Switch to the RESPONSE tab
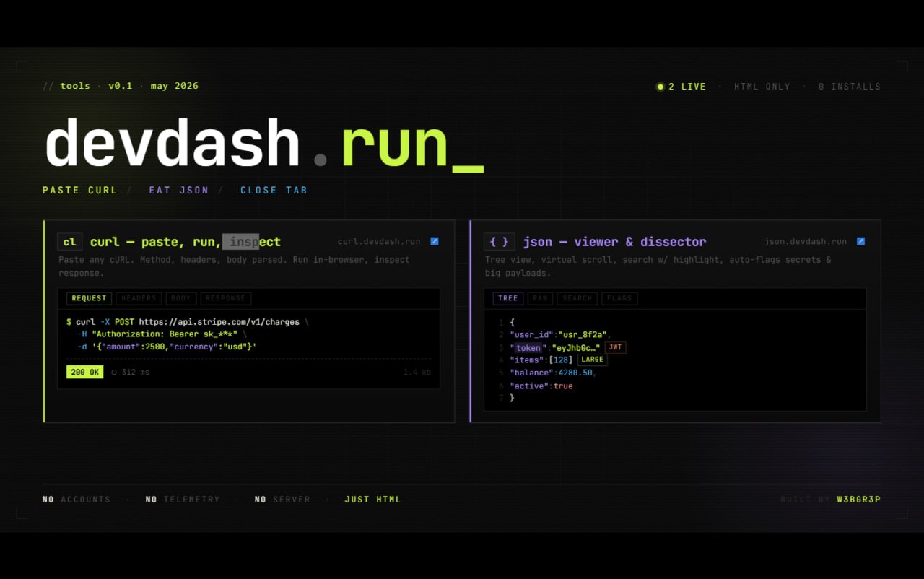 click(x=226, y=298)
